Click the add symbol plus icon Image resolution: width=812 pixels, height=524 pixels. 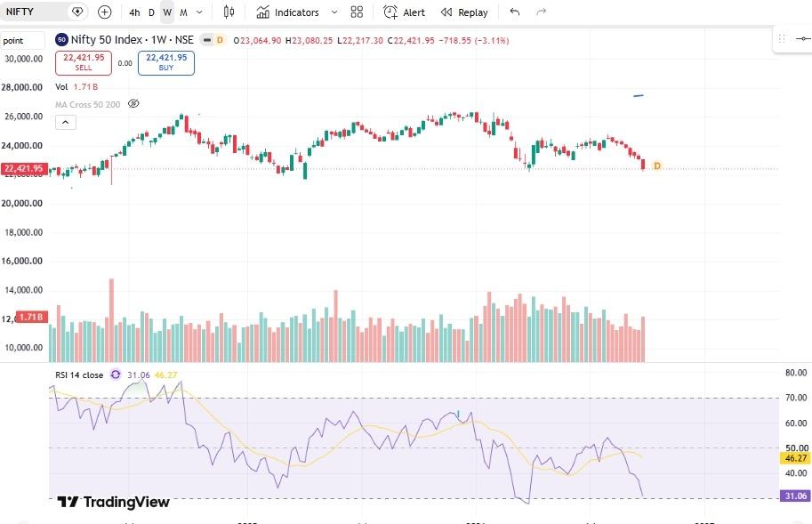tap(105, 12)
